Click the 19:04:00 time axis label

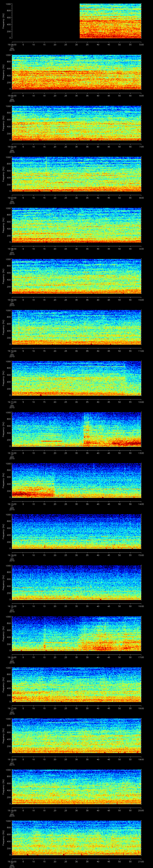point(12,44)
